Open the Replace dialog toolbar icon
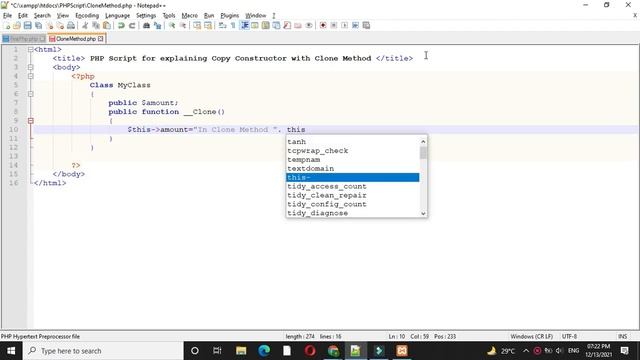 pyautogui.click(x=157, y=25)
